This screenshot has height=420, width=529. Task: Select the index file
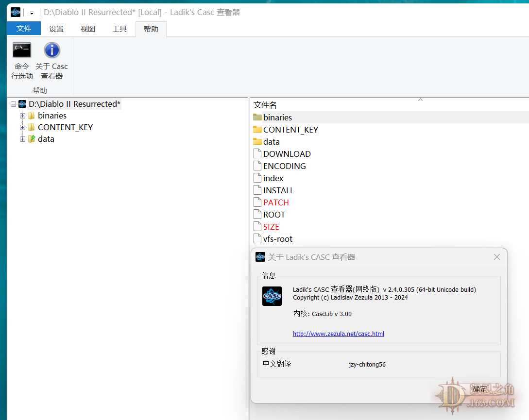273,178
